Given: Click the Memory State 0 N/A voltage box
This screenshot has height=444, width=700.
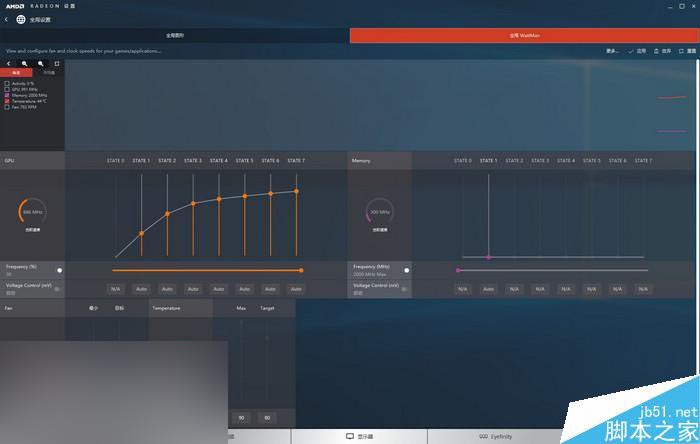Looking at the screenshot, I should (462, 289).
